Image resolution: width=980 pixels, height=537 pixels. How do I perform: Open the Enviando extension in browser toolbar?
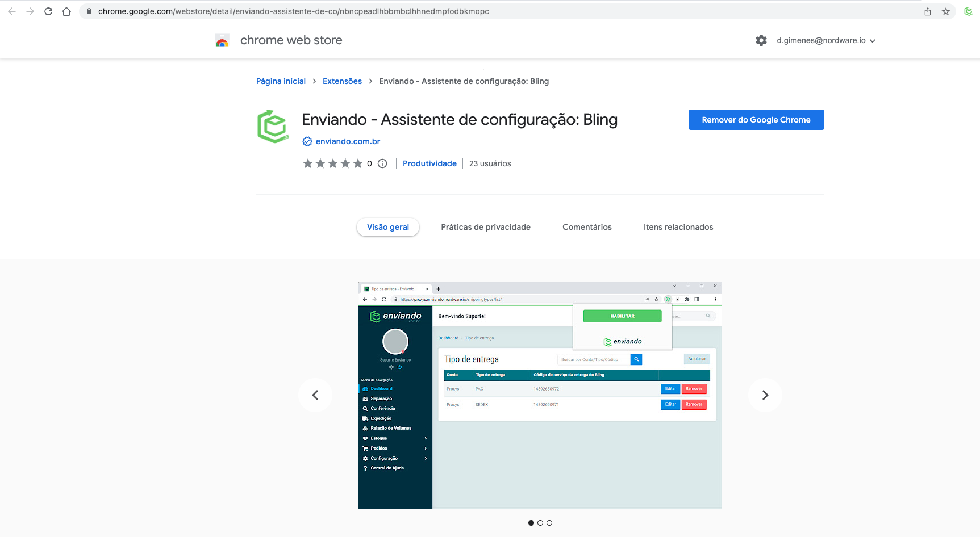click(969, 11)
